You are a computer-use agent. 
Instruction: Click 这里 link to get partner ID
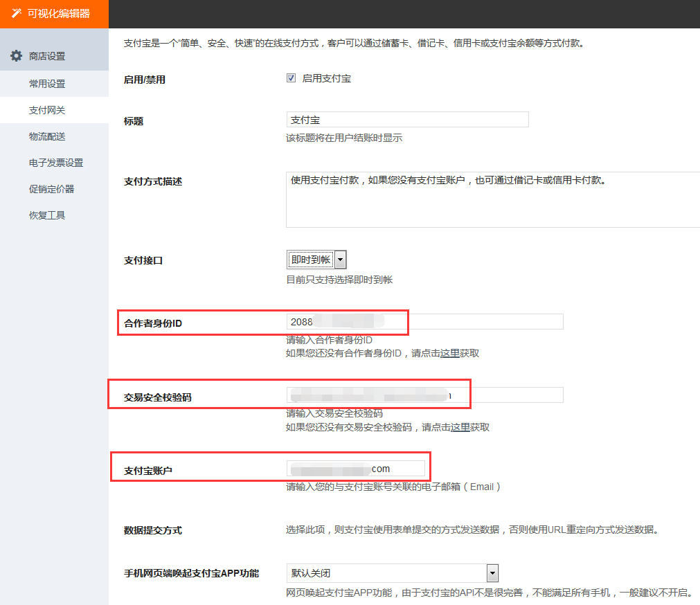pos(449,353)
